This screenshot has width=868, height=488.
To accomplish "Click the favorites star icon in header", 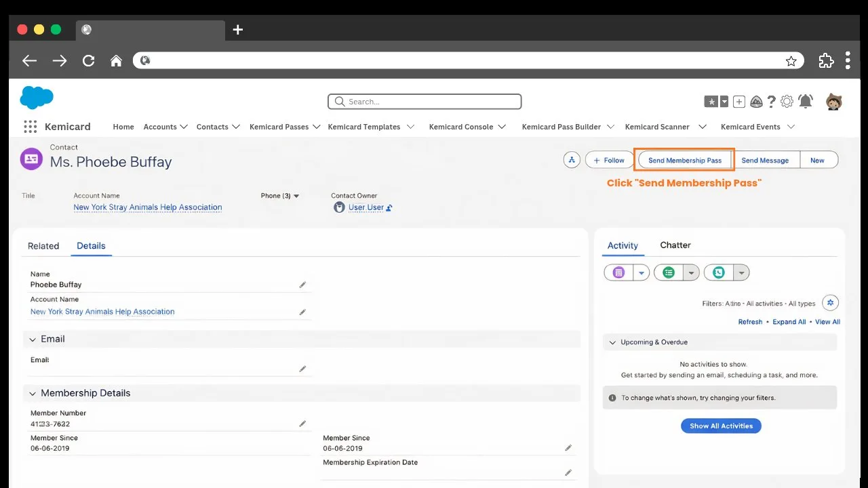I will coord(711,102).
